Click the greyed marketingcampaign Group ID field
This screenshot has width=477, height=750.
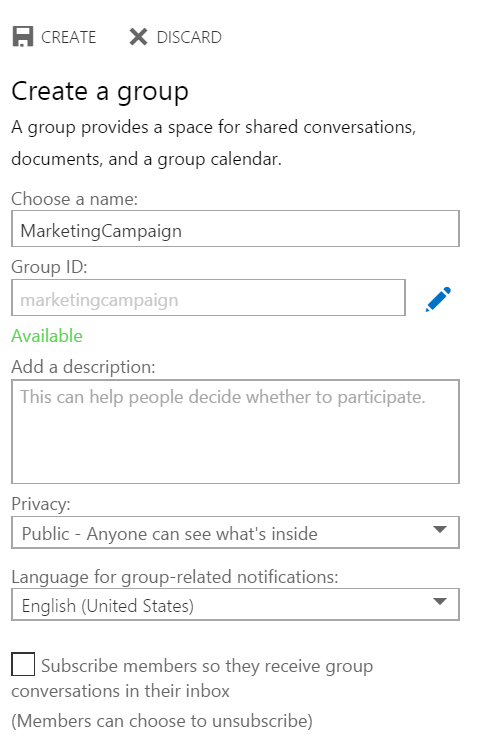pyautogui.click(x=209, y=298)
